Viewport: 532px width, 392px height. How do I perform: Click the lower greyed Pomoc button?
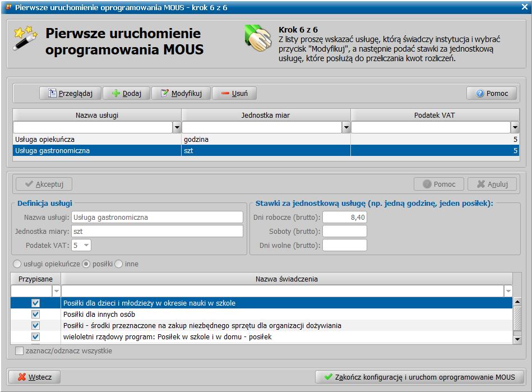tap(439, 185)
